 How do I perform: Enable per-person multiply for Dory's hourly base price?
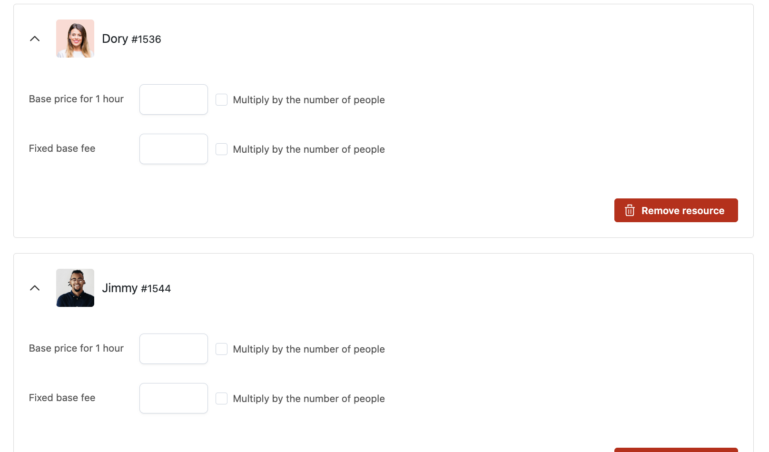(222, 99)
